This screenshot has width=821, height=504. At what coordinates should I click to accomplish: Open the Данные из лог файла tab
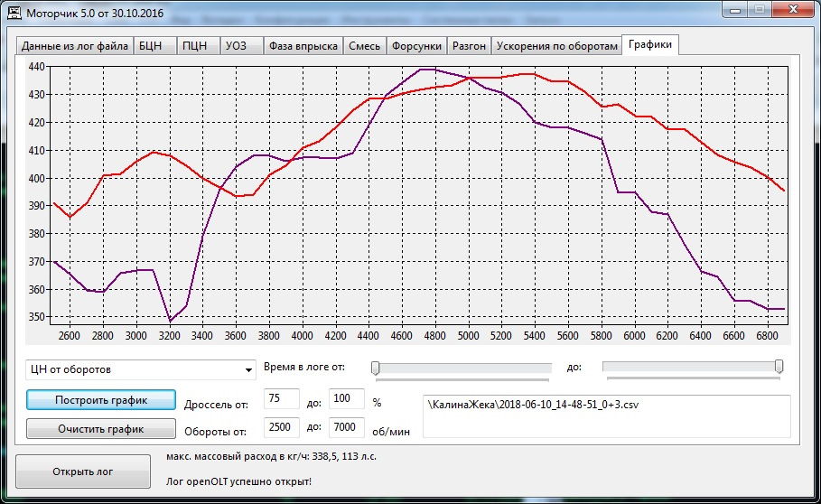click(75, 46)
